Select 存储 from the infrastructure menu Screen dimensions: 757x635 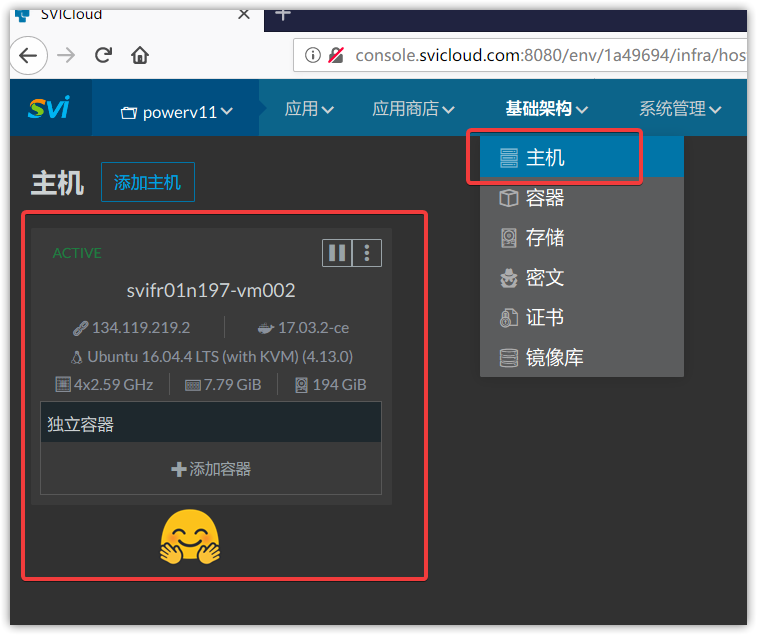[x=582, y=238]
